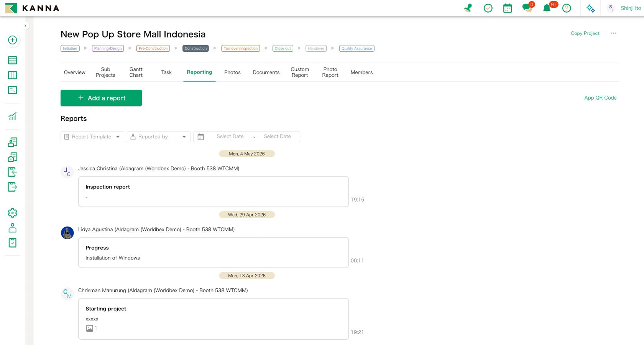The width and height of the screenshot is (644, 345).
Task: Switch to the Gantt Chart tab
Action: pyautogui.click(x=136, y=72)
